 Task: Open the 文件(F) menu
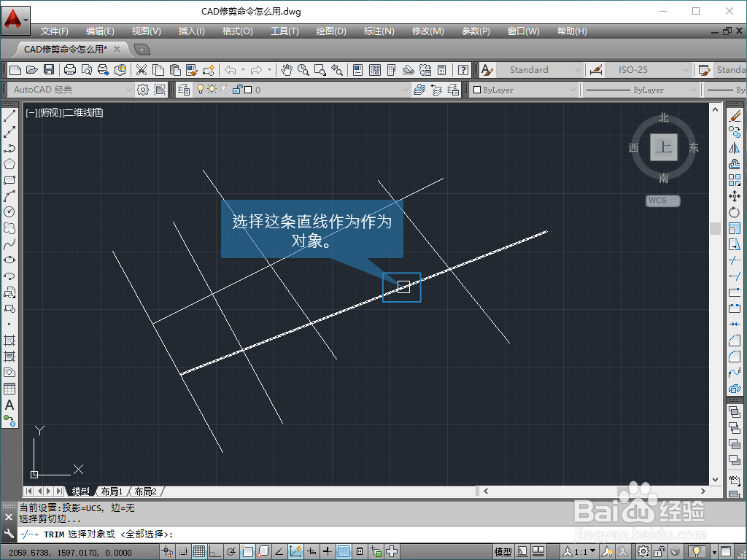tap(54, 31)
